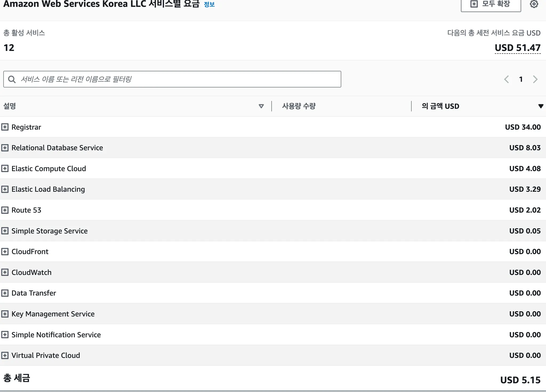Expand the Virtual Private Cloud row

[5, 355]
